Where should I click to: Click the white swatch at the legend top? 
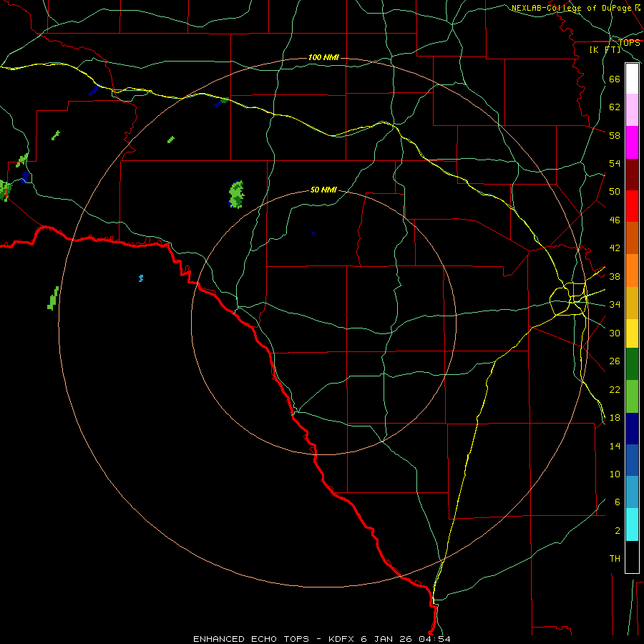pos(632,79)
